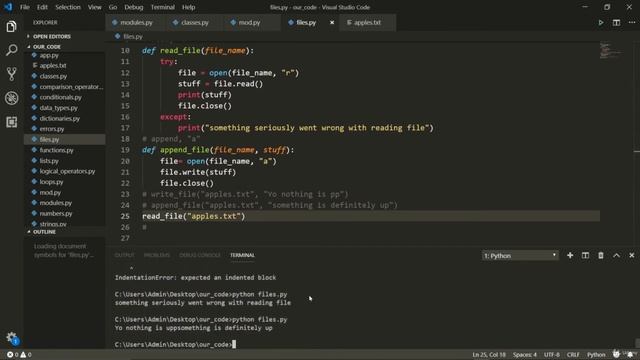Open the Terminal menu
Screen dimensions: 640x360
click(162, 7)
